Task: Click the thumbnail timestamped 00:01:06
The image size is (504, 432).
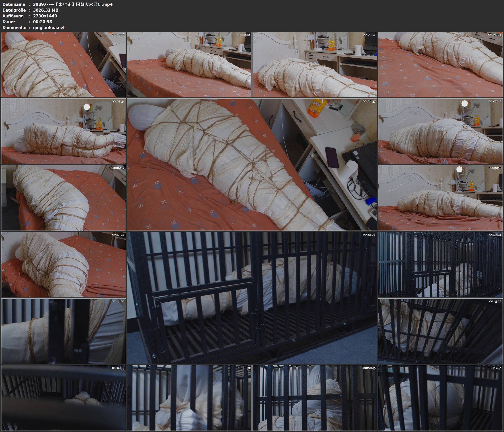Action: 64,65
